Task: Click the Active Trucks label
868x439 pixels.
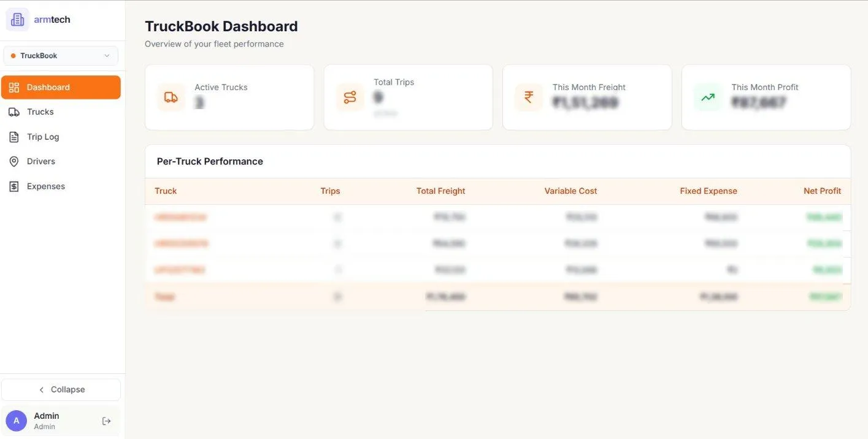Action: pos(221,87)
